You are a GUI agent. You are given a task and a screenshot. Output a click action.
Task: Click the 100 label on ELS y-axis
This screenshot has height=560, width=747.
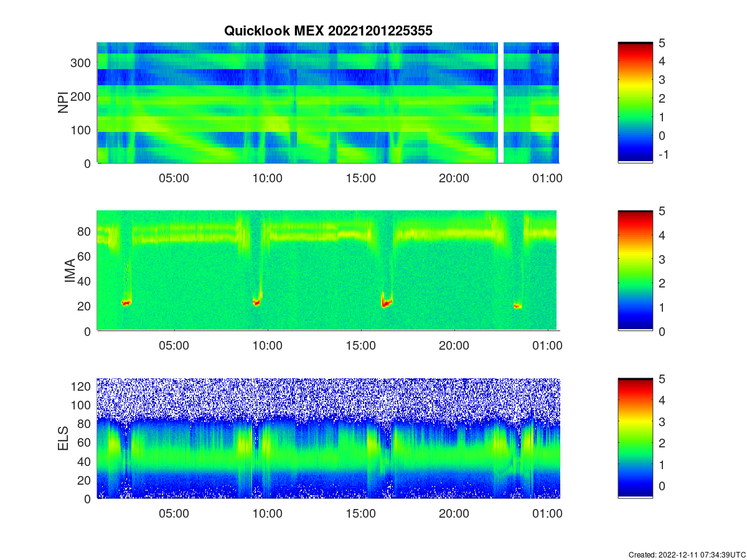pos(82,405)
